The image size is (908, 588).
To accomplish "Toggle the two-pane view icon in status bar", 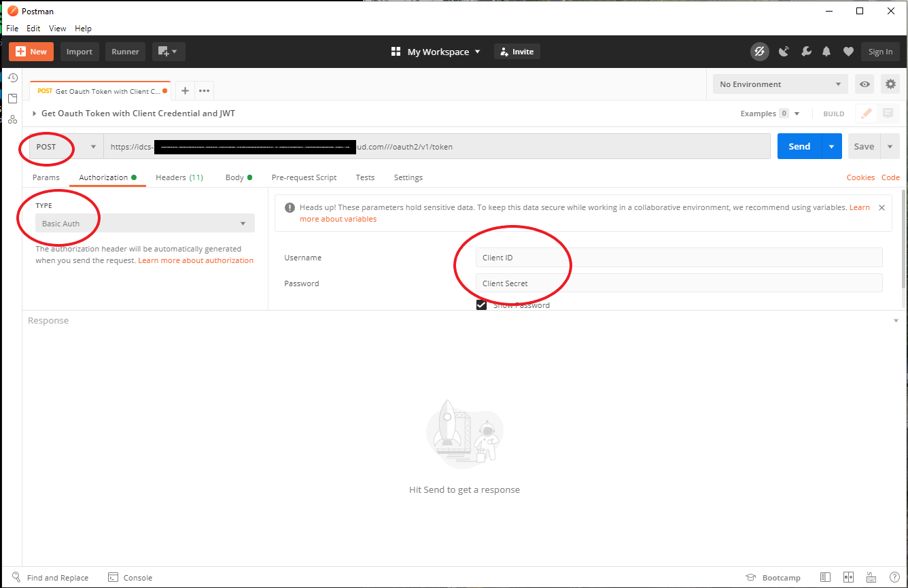I will [x=848, y=578].
